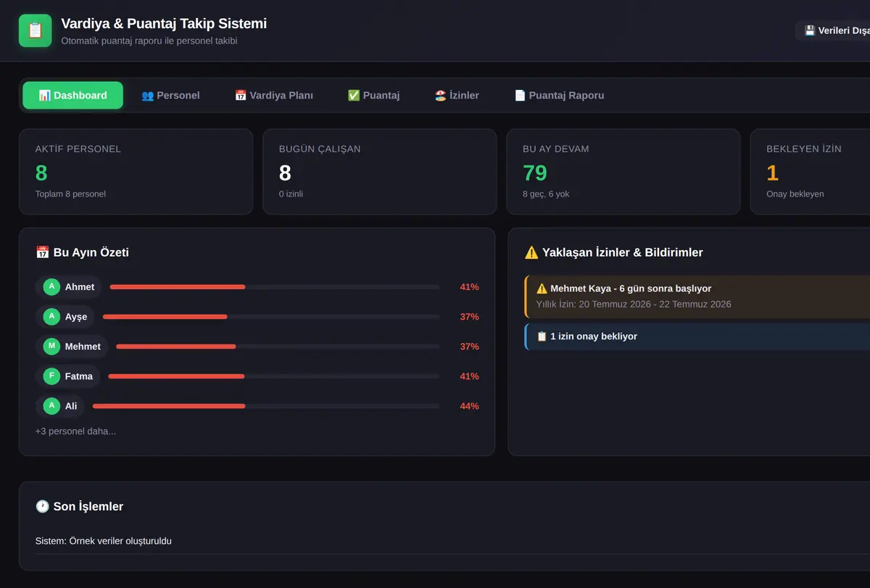Open the Vardiya Planı tab
The height and width of the screenshot is (588, 870).
(x=274, y=96)
